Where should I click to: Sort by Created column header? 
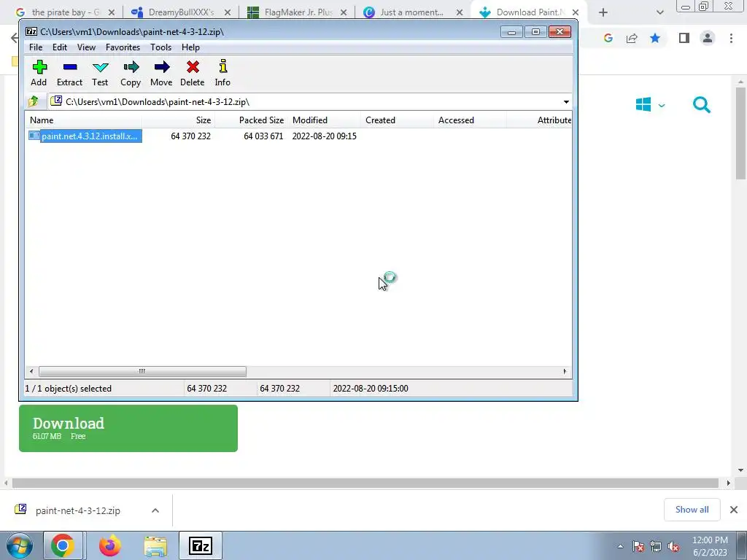398,120
